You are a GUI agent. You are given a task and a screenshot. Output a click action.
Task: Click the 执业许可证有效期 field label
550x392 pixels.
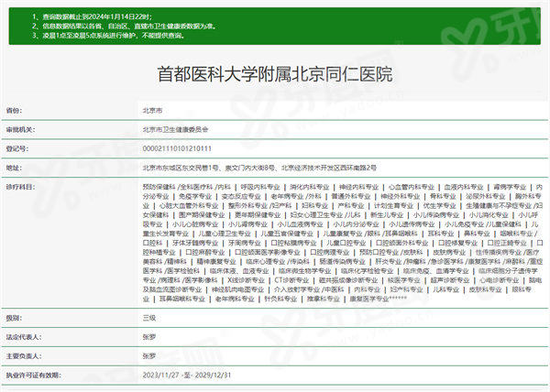(x=34, y=376)
